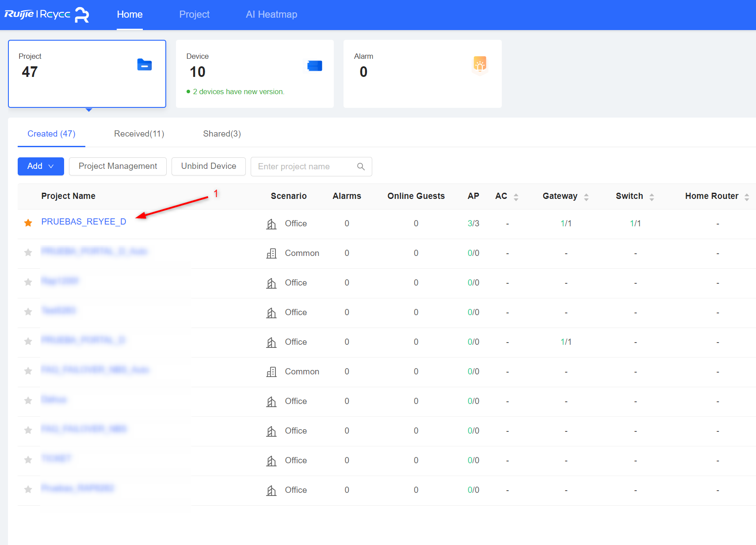
Task: Click the Office building icon in PRUEBAS_REYEE_D row
Action: (271, 224)
